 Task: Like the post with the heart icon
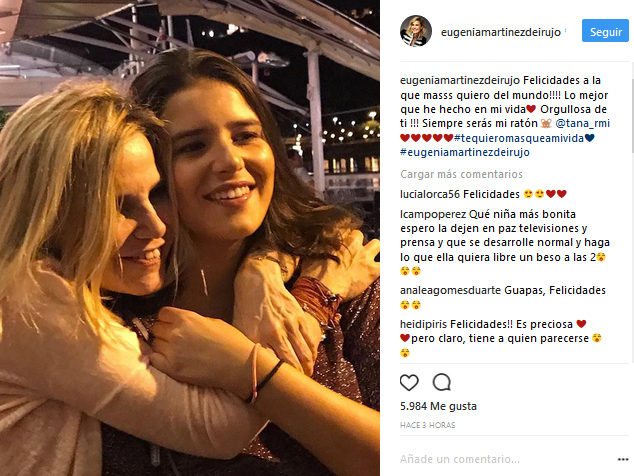[x=409, y=383]
